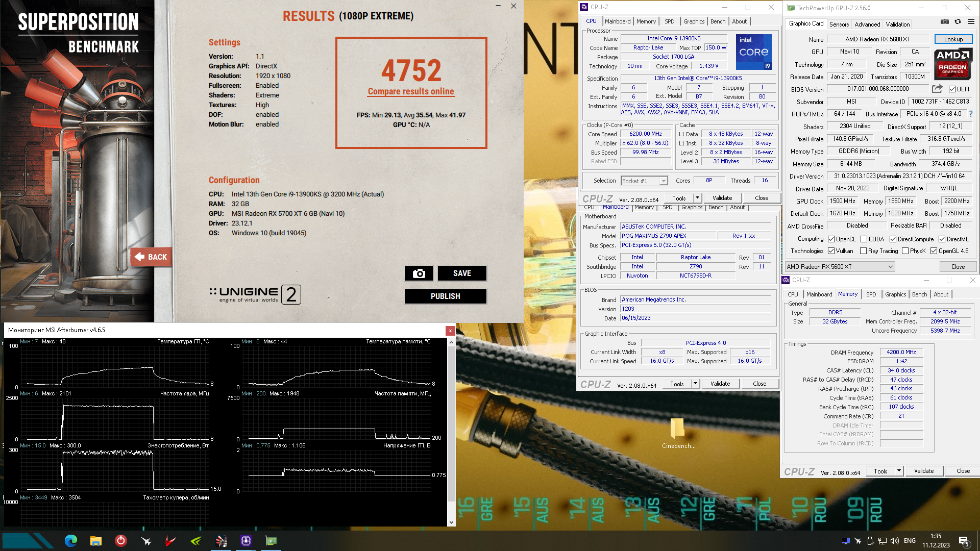Toggle the OpenGL 4.6 checkbox
The width and height of the screenshot is (980, 551).
(x=934, y=251)
